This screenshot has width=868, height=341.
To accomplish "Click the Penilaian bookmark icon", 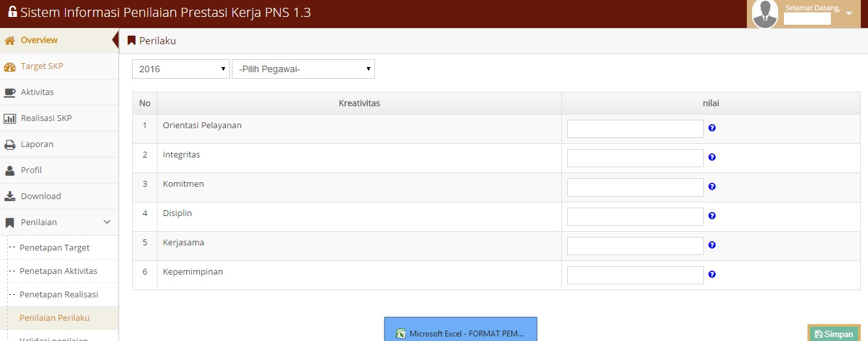I will click(10, 223).
